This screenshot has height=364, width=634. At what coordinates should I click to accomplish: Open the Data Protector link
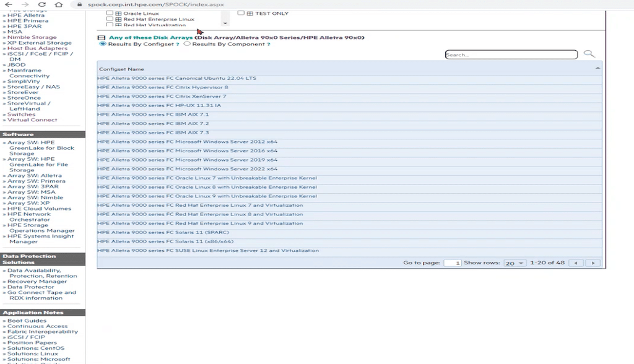(30, 287)
